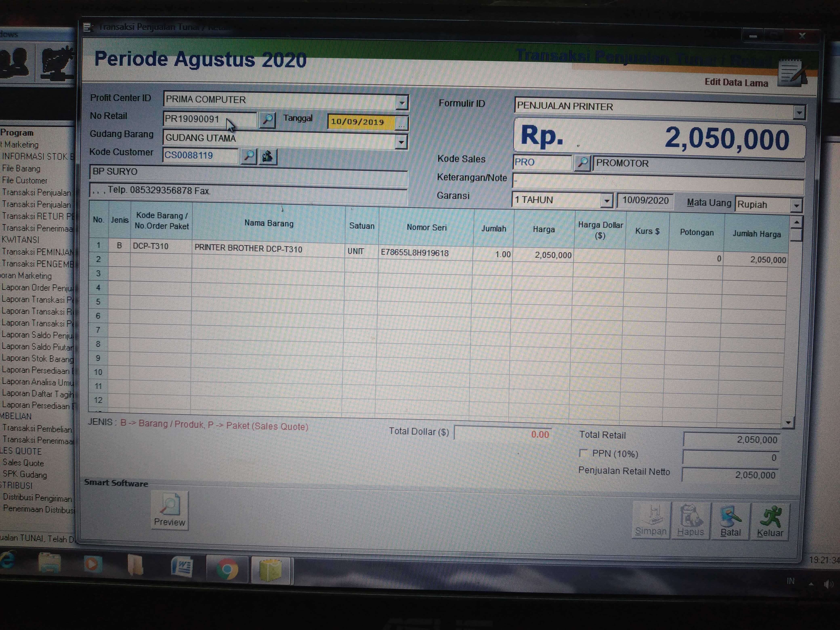
Task: Enable the PPN (10%) checkbox
Action: pos(583,453)
